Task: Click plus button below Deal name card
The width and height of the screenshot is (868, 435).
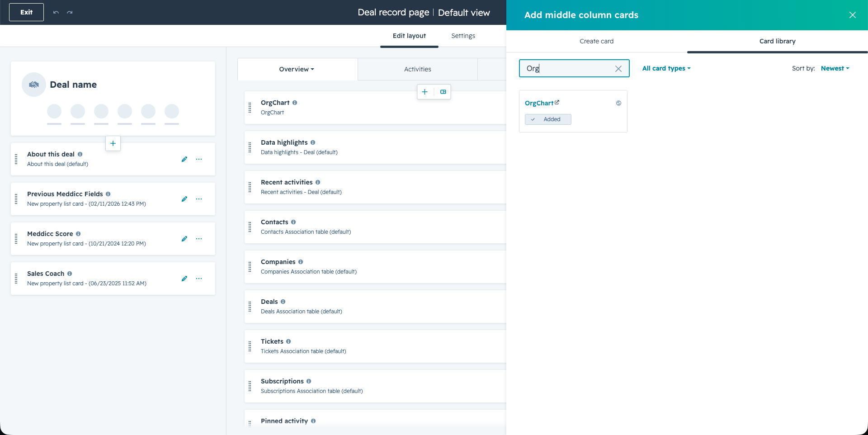Action: click(x=113, y=143)
